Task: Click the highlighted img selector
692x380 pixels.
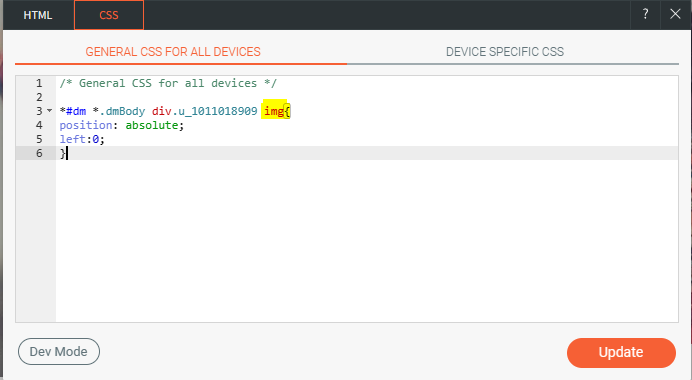Action: (274, 111)
